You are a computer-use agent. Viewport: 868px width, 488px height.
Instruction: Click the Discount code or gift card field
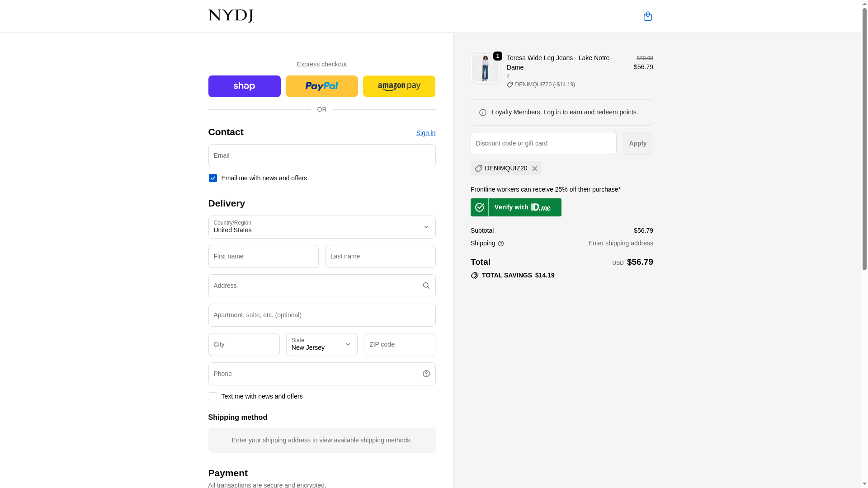(x=543, y=143)
